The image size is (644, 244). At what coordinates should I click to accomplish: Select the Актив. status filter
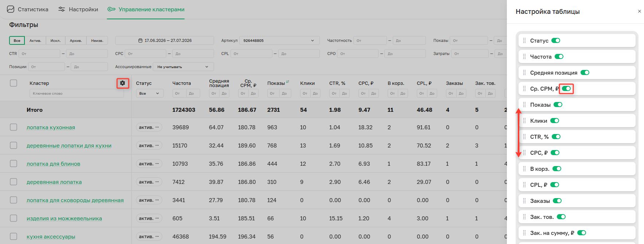pos(35,40)
